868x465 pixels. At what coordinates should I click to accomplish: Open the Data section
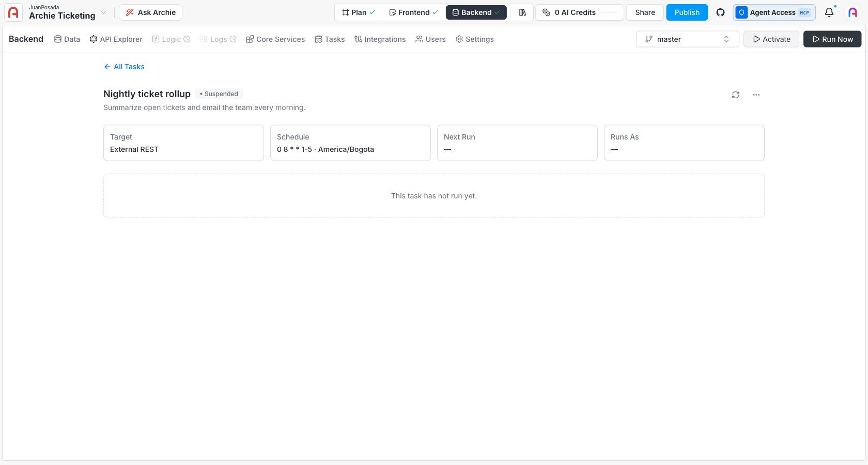point(67,39)
